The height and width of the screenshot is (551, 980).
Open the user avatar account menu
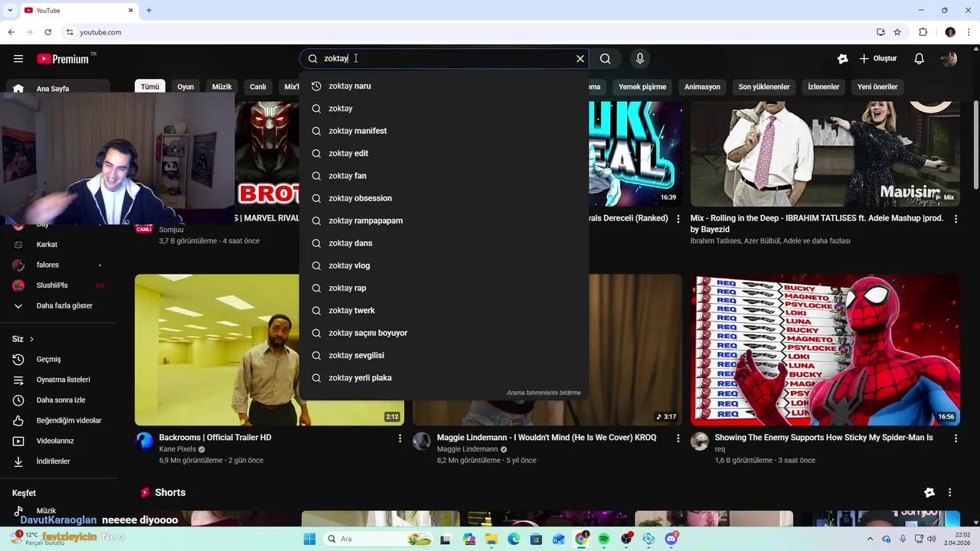(949, 59)
